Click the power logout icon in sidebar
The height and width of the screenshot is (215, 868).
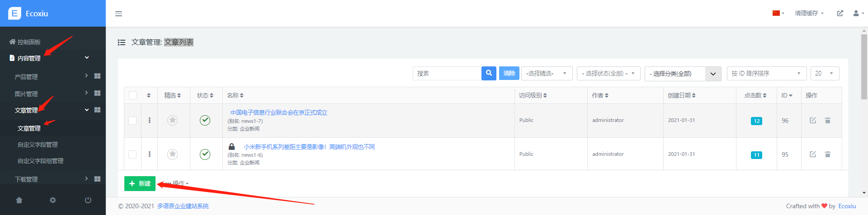[x=88, y=200]
